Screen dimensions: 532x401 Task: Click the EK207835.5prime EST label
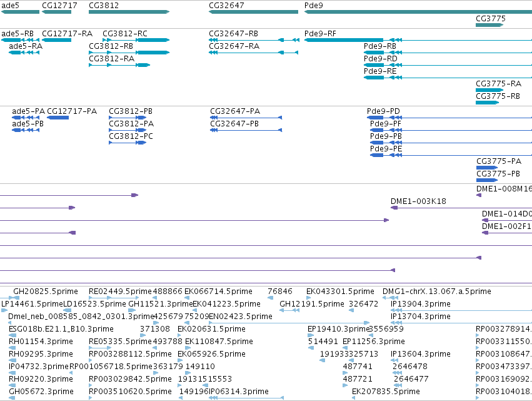(386, 392)
